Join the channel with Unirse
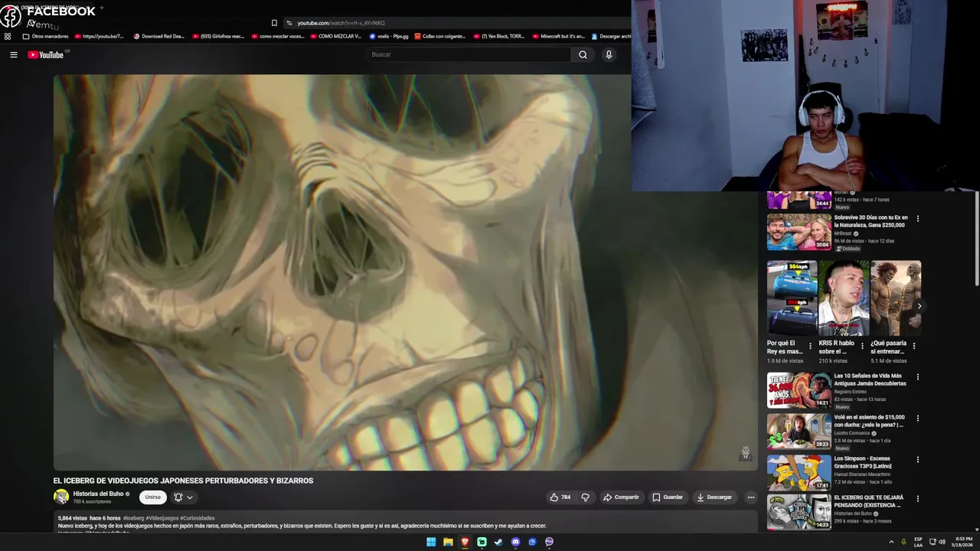980x551 pixels. tap(153, 497)
